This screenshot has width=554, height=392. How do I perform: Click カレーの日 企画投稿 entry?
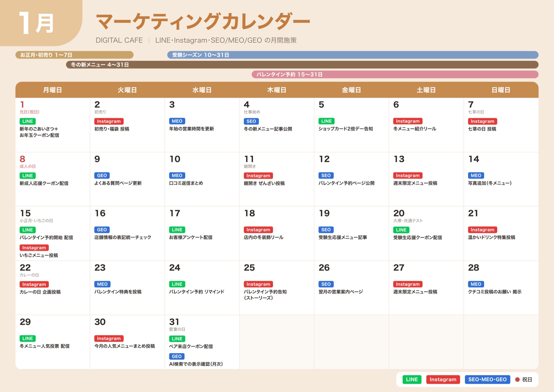[40, 292]
